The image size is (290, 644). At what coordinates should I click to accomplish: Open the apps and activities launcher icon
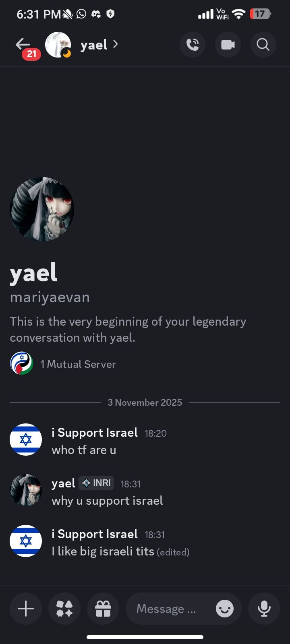(x=64, y=609)
